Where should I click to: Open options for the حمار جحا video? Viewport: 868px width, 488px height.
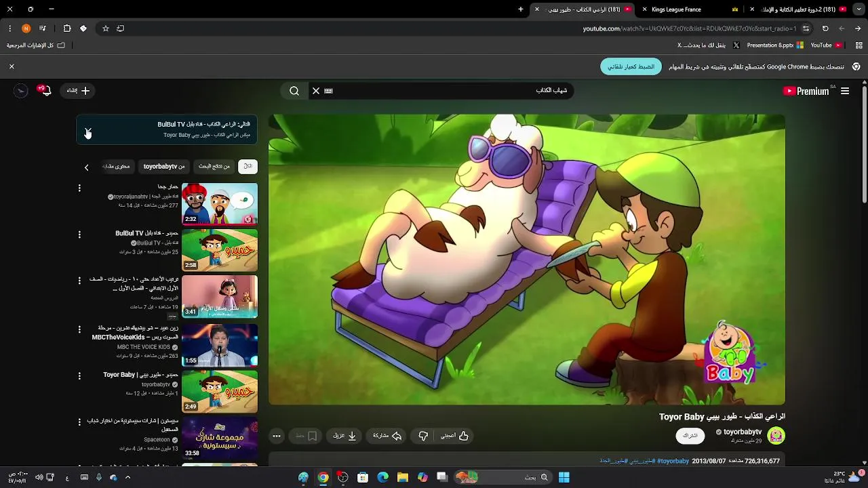(79, 188)
